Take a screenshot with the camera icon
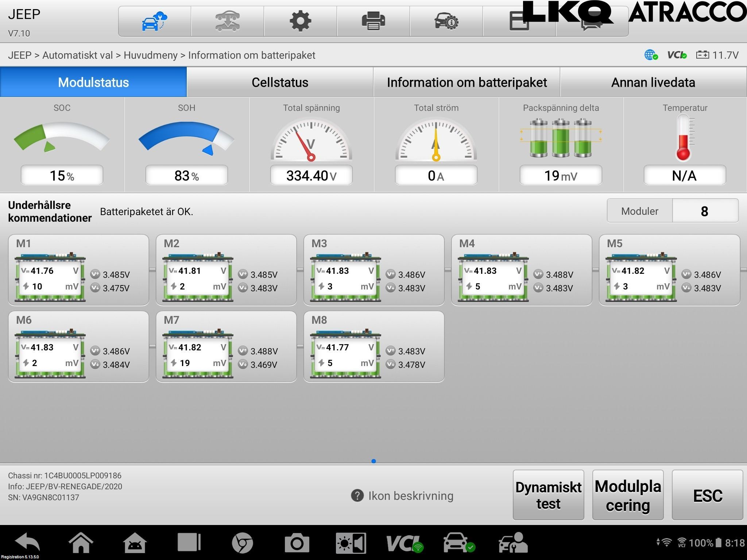This screenshot has width=747, height=560. coord(297,543)
